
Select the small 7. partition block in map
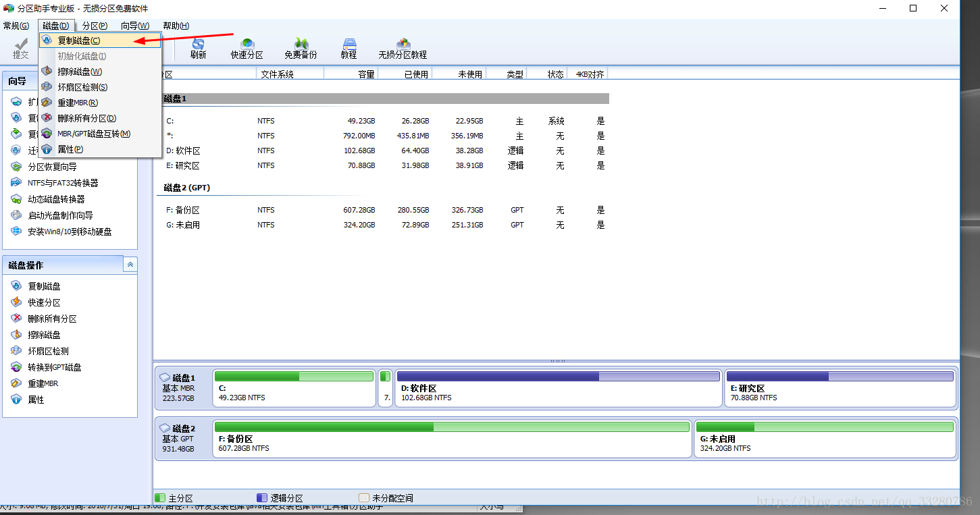point(386,388)
